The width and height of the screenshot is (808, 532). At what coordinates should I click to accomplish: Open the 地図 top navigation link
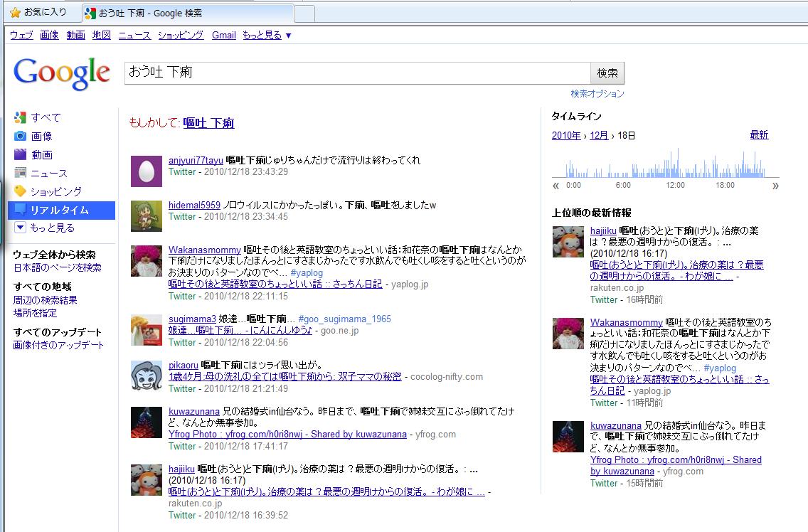pos(102,35)
